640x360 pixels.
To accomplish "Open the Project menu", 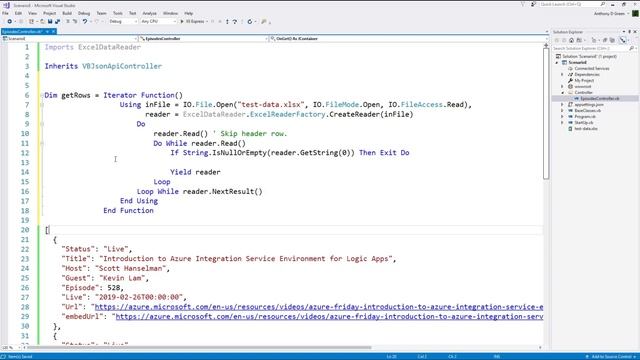I will tap(49, 13).
